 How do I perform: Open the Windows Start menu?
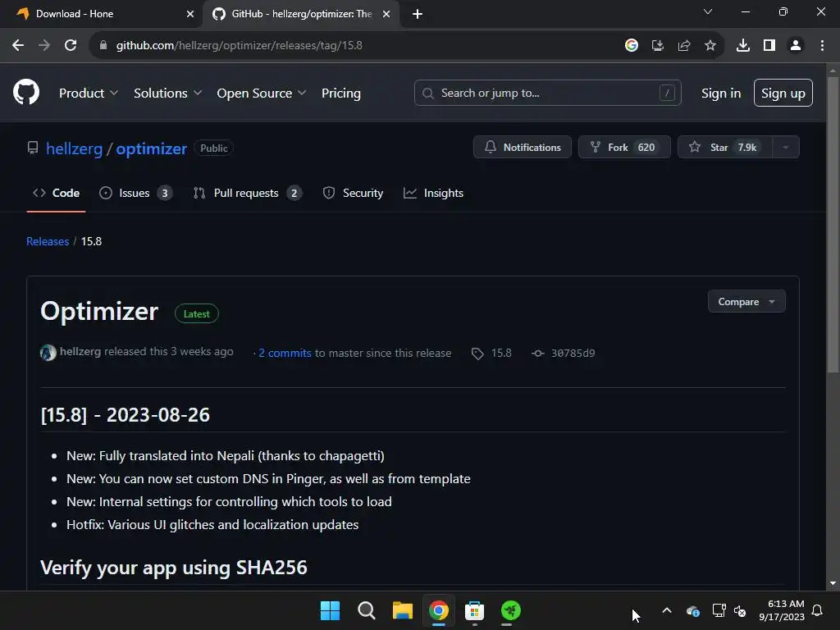(x=330, y=610)
